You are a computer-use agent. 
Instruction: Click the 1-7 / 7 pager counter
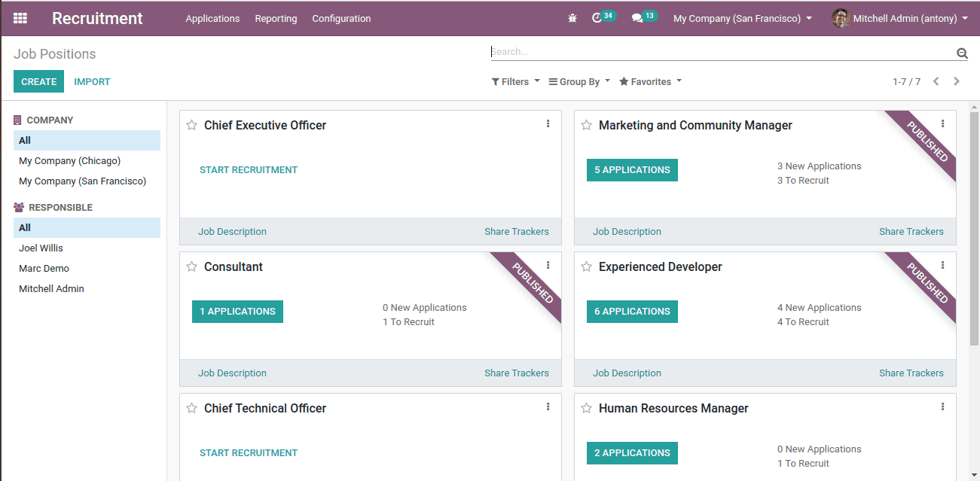(x=906, y=81)
